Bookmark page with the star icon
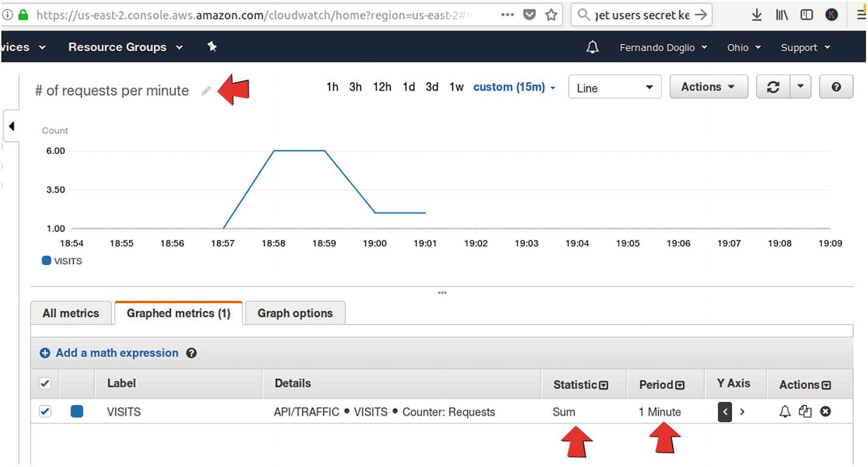The width and height of the screenshot is (868, 467). tap(551, 15)
